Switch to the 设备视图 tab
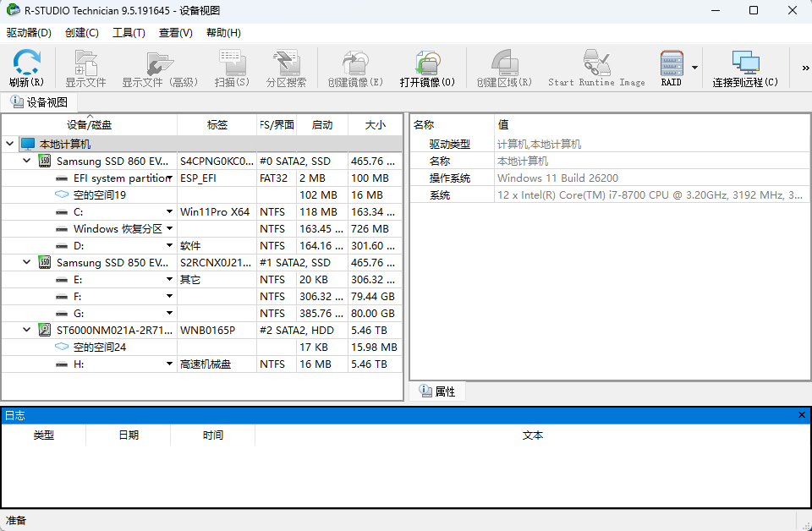Viewport: 812px width, 531px height. tap(40, 102)
